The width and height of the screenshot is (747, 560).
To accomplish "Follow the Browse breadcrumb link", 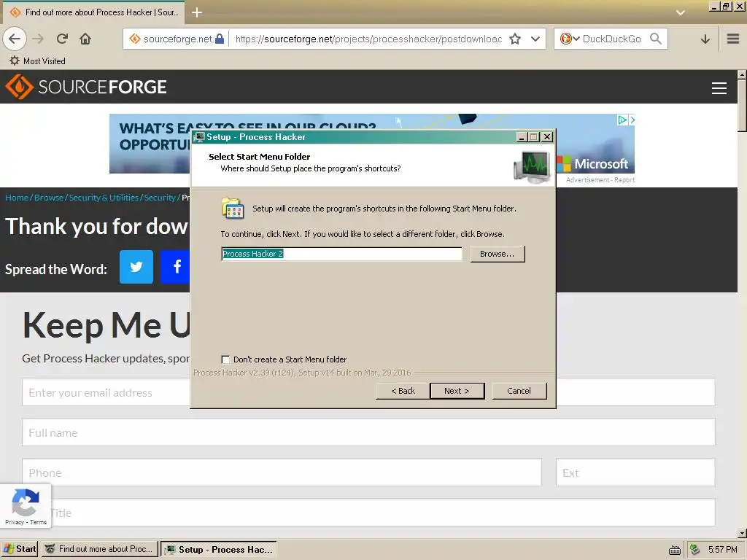I will pos(49,197).
